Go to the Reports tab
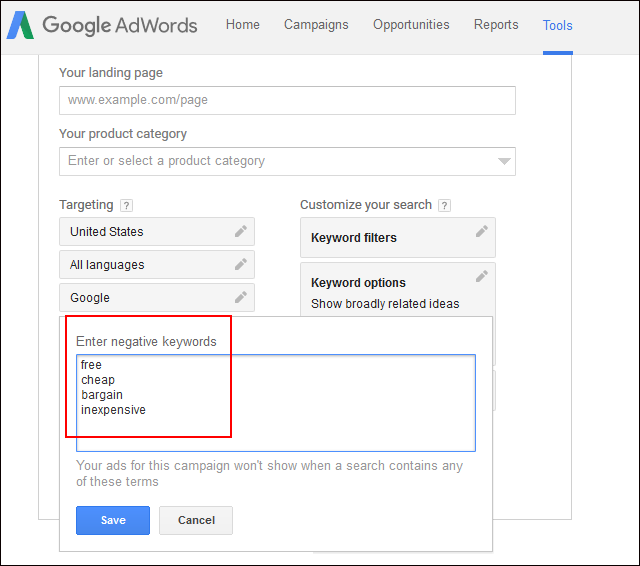This screenshot has width=640, height=566. click(496, 25)
